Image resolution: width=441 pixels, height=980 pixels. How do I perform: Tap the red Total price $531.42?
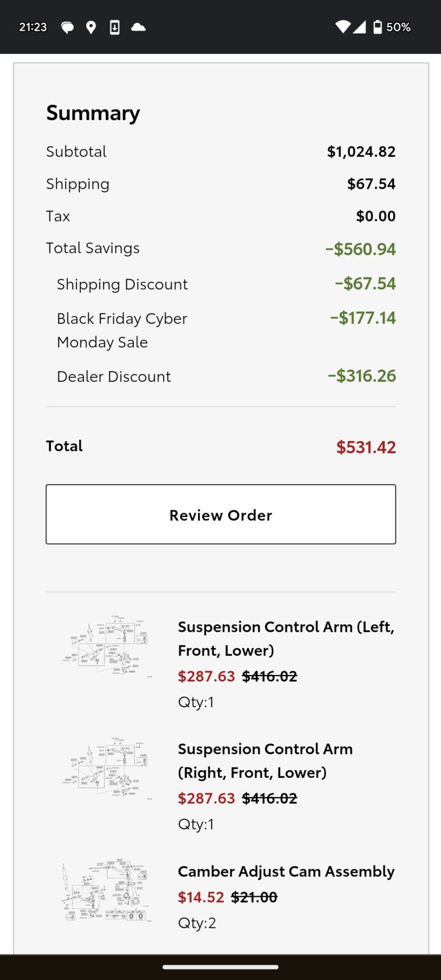tap(366, 447)
